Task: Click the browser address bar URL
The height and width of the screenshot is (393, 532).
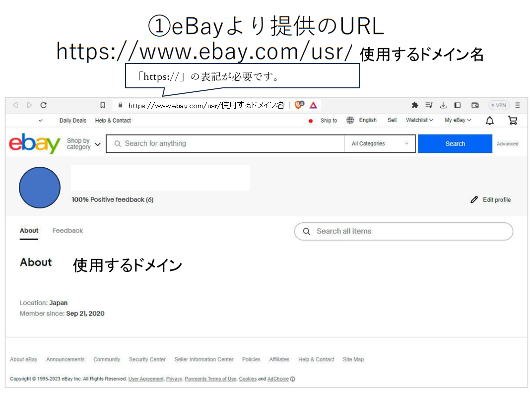Action: [206, 106]
